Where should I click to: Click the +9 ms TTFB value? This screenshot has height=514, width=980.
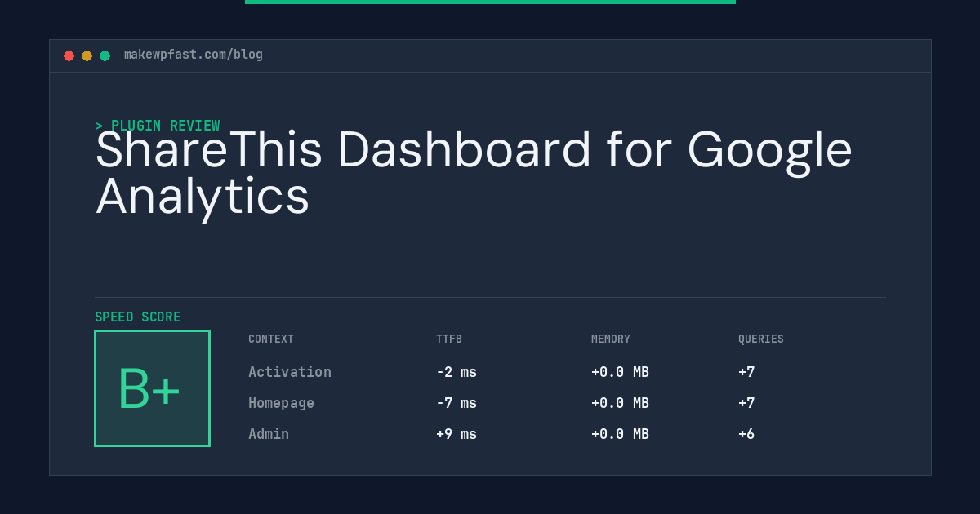coord(457,434)
